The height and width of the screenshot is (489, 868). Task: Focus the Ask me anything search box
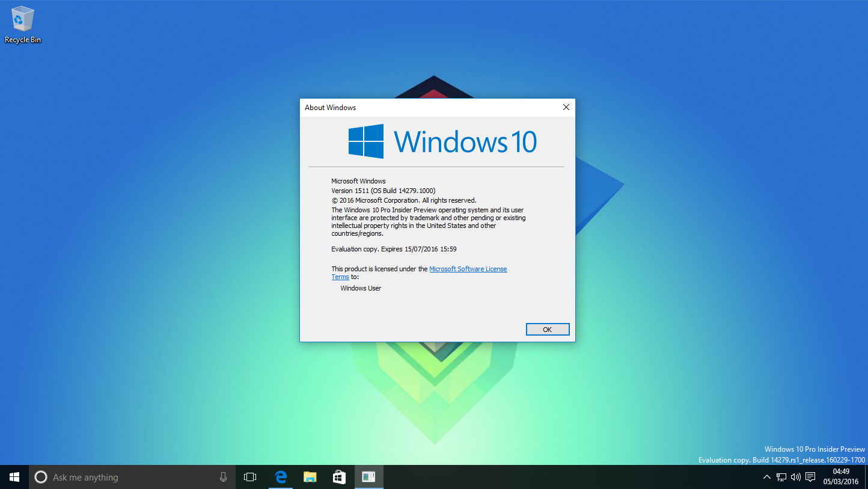click(132, 477)
